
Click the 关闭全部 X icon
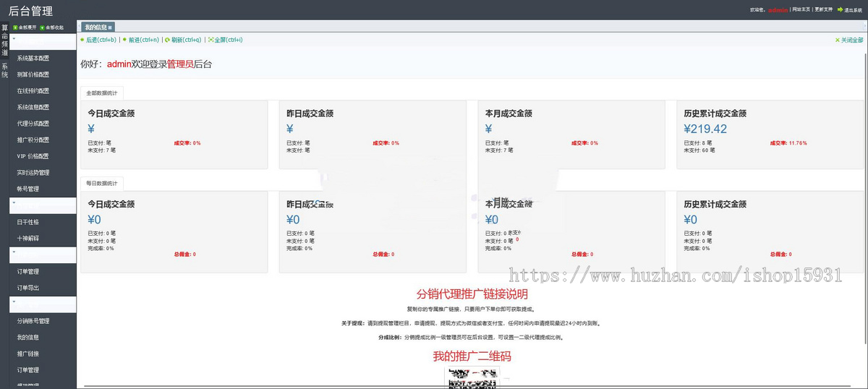point(838,40)
